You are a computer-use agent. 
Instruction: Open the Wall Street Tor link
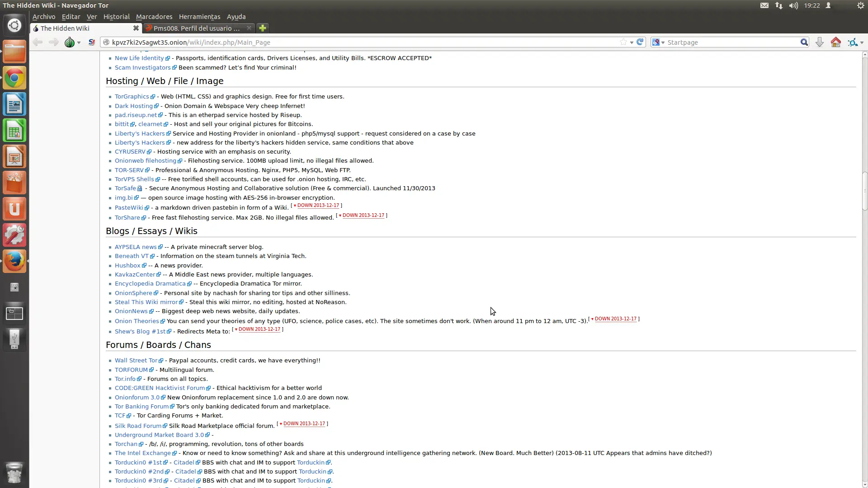(136, 361)
